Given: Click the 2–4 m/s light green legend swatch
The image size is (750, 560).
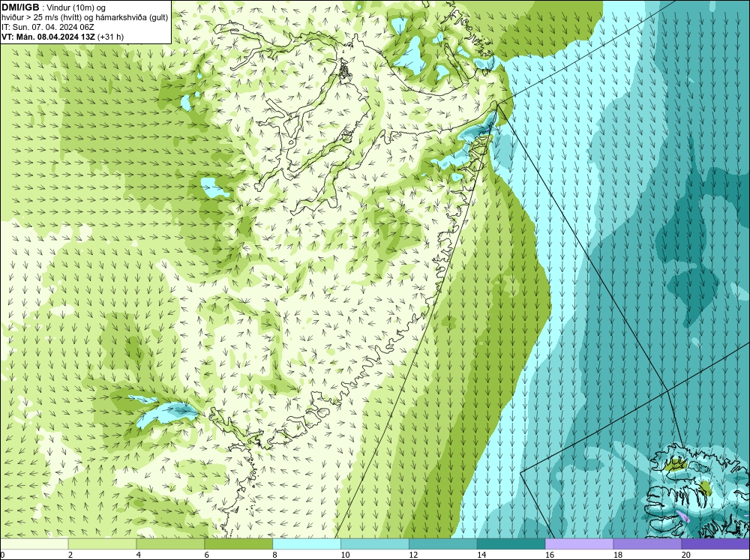Looking at the screenshot, I should (102, 544).
